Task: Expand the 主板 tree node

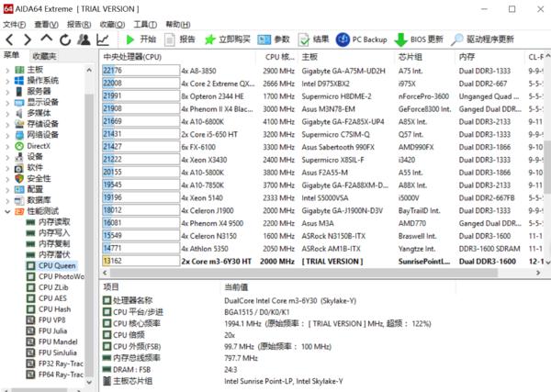Action: pos(7,70)
